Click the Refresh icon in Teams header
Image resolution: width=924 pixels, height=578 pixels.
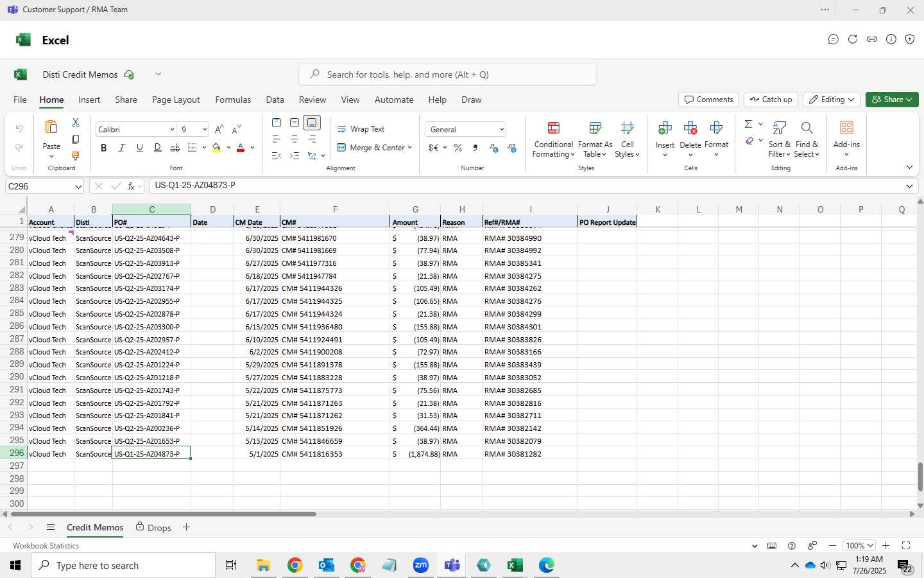(852, 39)
